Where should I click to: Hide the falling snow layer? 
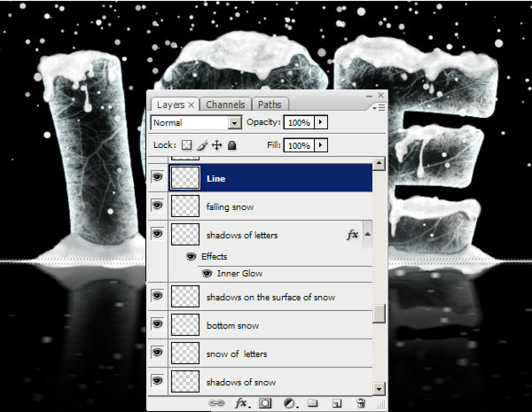158,206
